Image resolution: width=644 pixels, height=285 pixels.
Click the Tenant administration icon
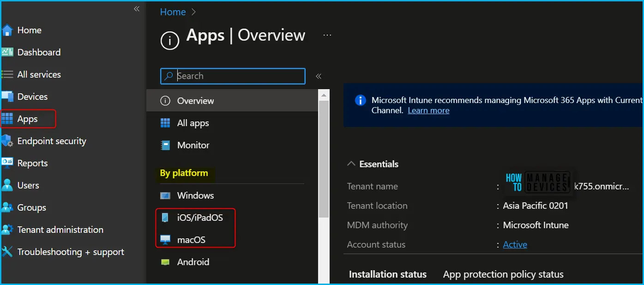click(7, 230)
